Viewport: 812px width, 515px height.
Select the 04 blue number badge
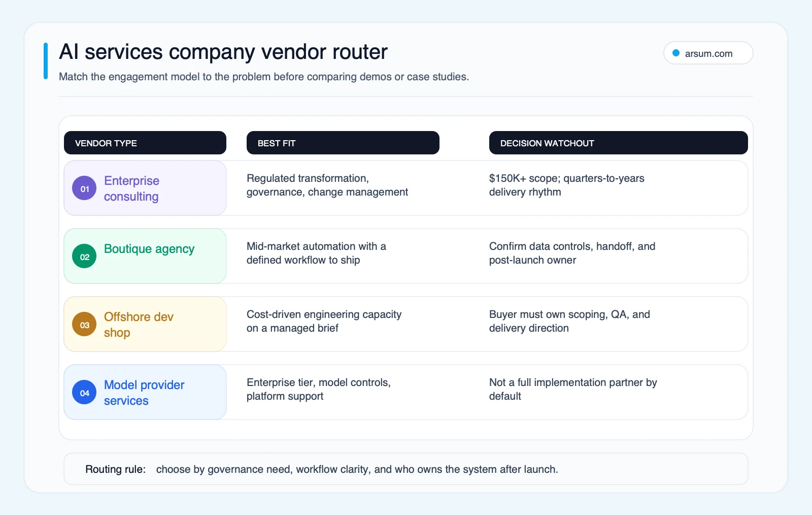[84, 393]
